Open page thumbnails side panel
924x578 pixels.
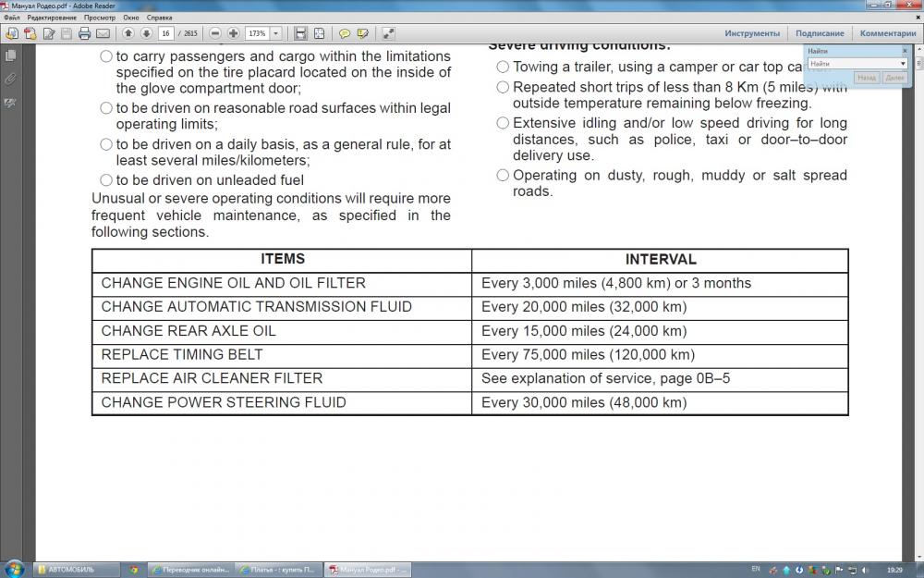click(10, 55)
